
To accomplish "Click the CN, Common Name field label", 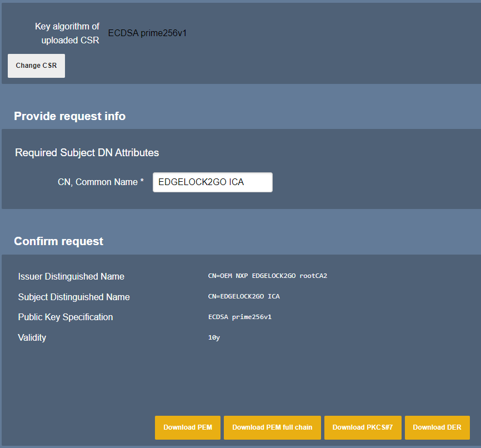I will coord(101,182).
